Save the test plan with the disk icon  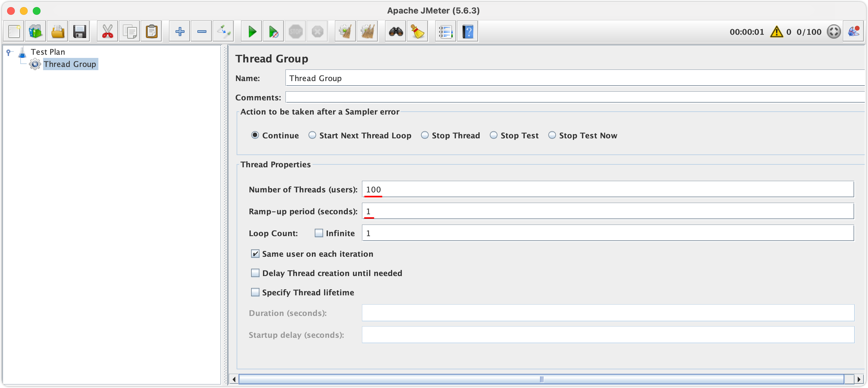point(79,31)
